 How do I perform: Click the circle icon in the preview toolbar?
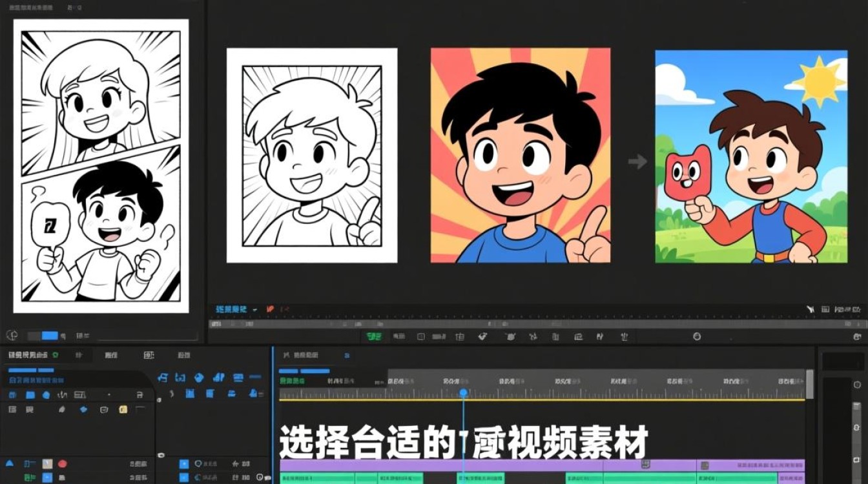point(697,336)
